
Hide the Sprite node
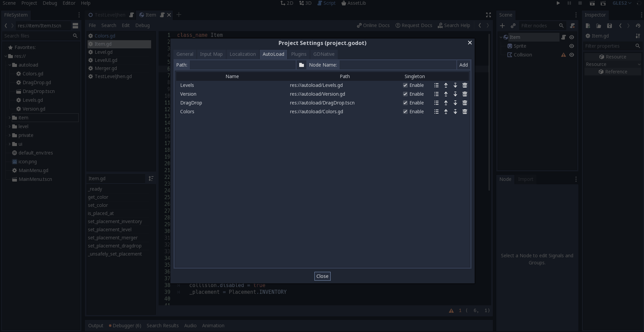(572, 46)
